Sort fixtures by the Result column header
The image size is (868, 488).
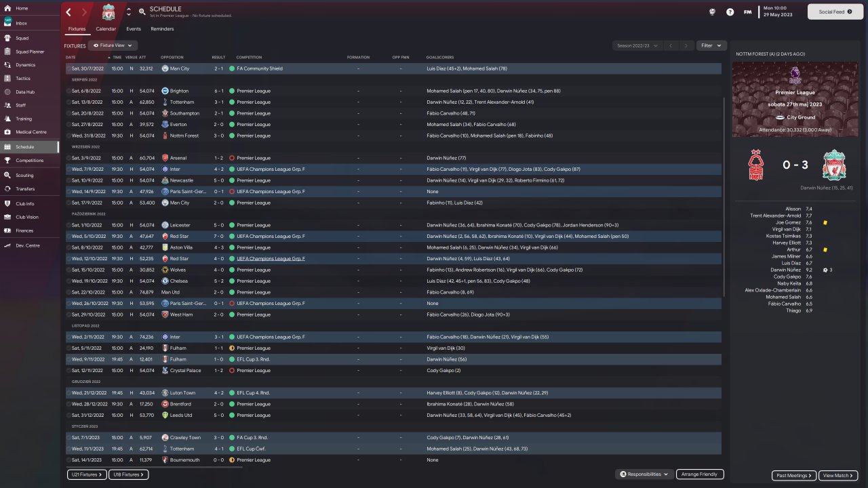pyautogui.click(x=218, y=57)
